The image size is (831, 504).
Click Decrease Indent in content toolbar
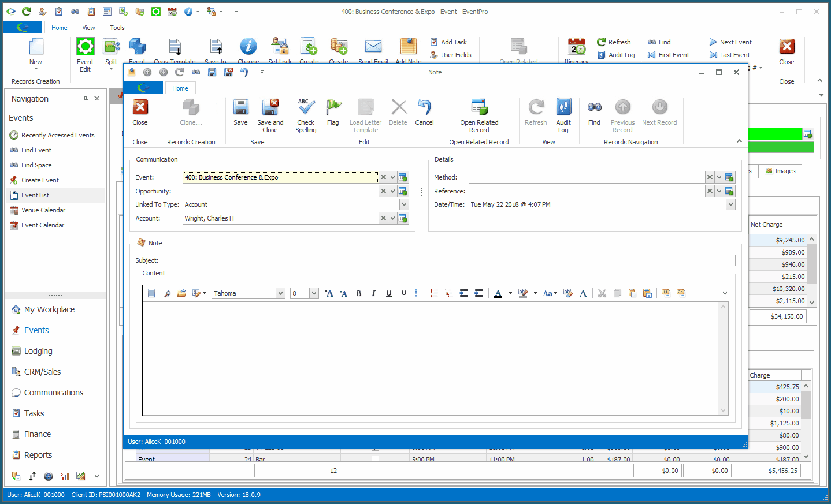(464, 293)
